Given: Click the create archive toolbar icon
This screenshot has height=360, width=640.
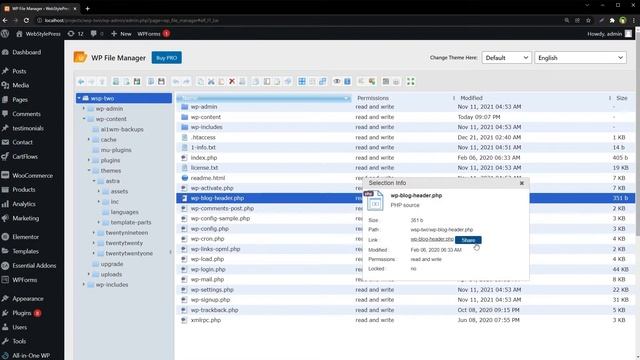Looking at the screenshot, I should (372, 82).
